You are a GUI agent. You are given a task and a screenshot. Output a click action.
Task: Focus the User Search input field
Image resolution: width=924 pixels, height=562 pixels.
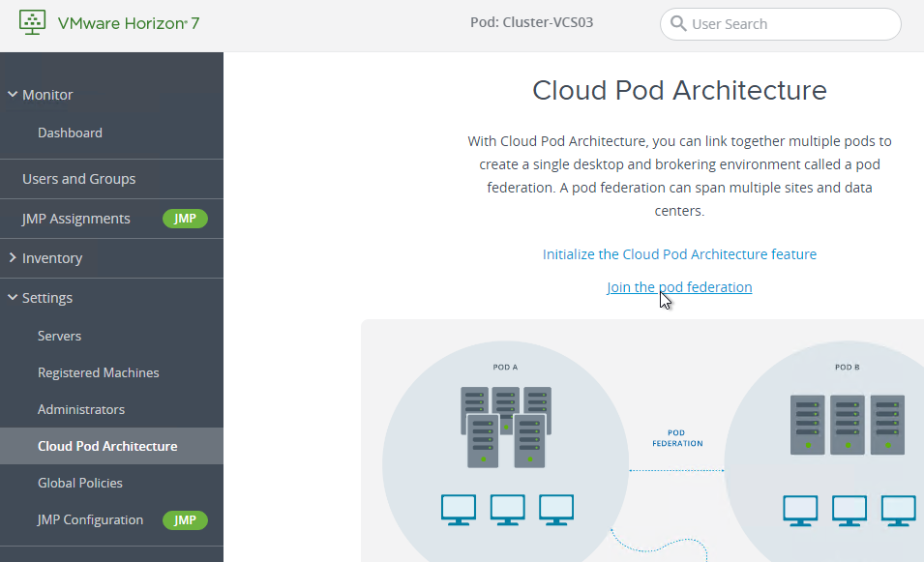pyautogui.click(x=780, y=24)
